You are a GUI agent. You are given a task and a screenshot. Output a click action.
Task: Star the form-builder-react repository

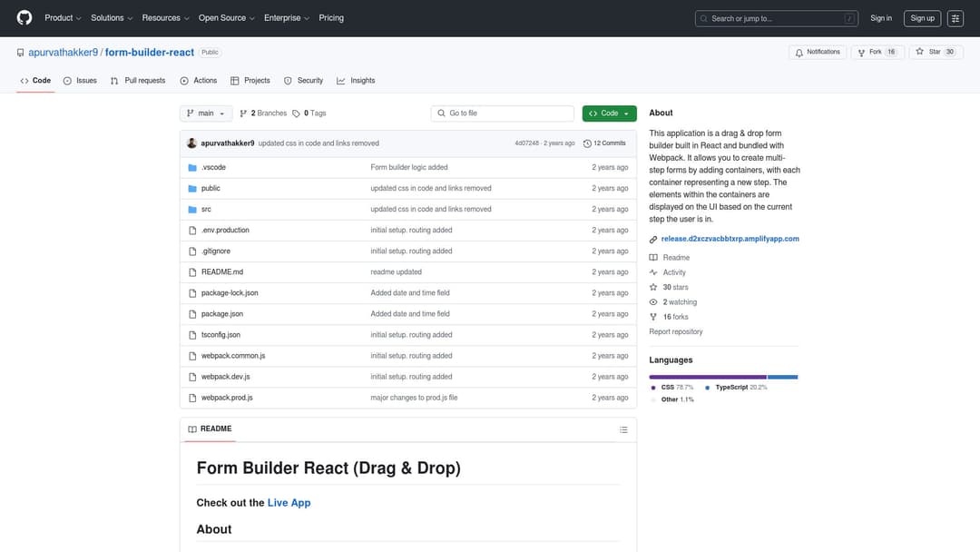click(936, 52)
